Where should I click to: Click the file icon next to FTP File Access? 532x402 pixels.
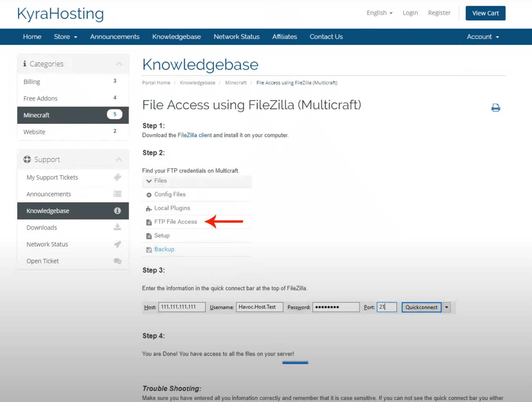[x=149, y=222]
